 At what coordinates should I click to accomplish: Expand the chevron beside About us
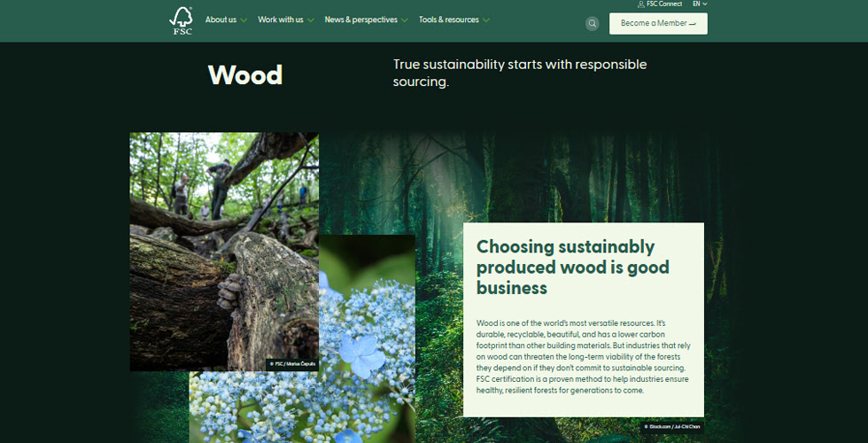tap(244, 20)
